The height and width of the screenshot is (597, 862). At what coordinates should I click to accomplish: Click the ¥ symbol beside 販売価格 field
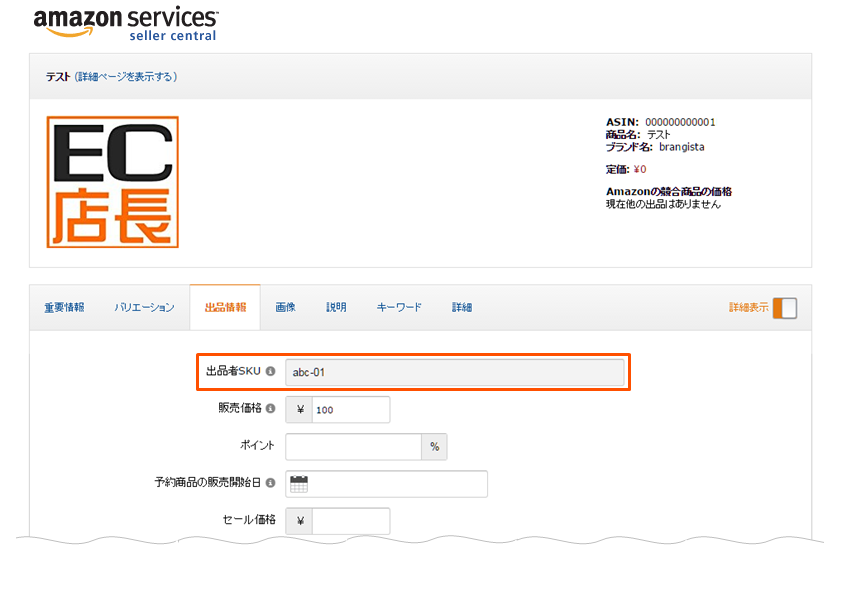tap(299, 410)
